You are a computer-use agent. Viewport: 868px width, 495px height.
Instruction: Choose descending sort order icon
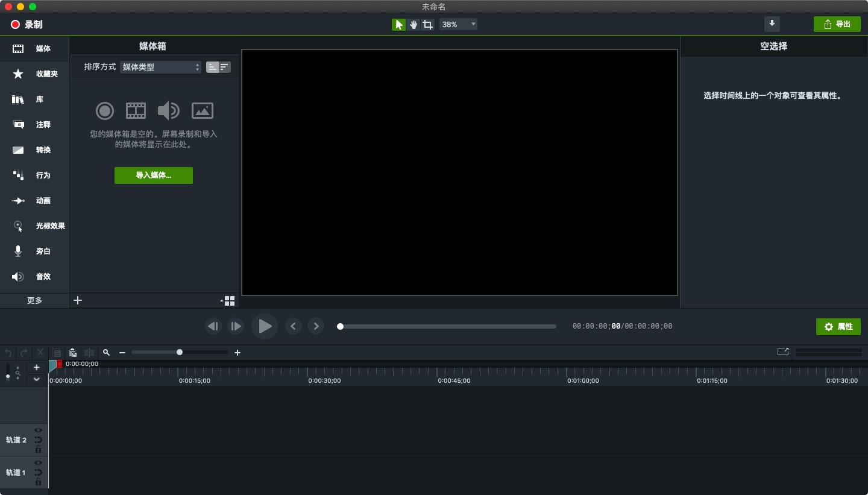(224, 67)
